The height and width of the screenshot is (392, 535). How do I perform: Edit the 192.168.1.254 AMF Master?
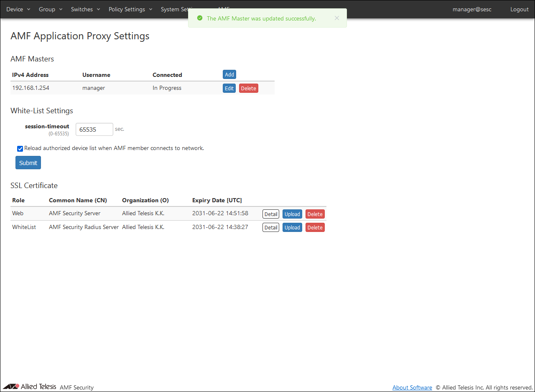pos(229,88)
